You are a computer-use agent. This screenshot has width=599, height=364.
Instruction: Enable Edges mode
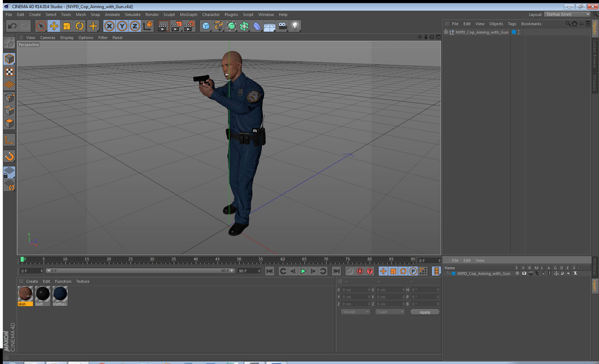pos(9,110)
